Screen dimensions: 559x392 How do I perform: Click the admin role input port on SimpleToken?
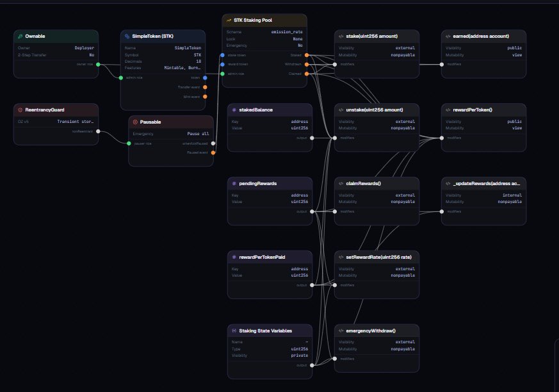121,78
